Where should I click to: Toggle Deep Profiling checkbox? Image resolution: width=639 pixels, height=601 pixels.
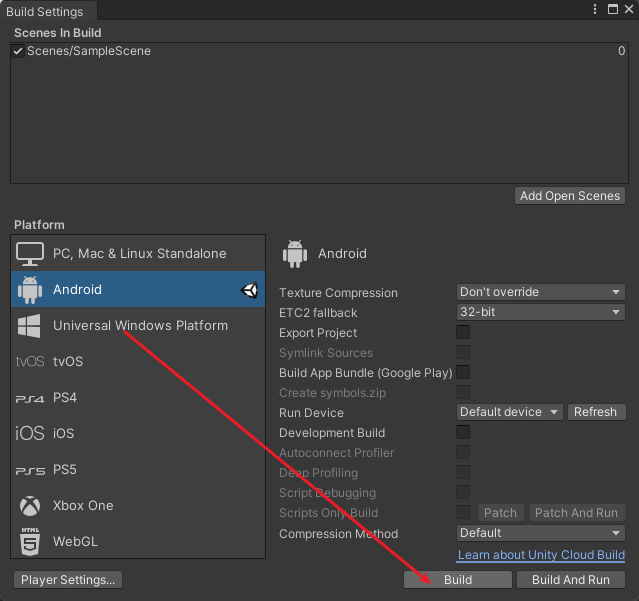tap(463, 472)
